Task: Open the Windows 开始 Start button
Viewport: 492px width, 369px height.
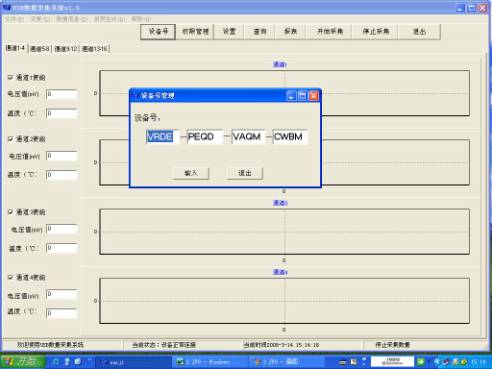Action: click(23, 362)
